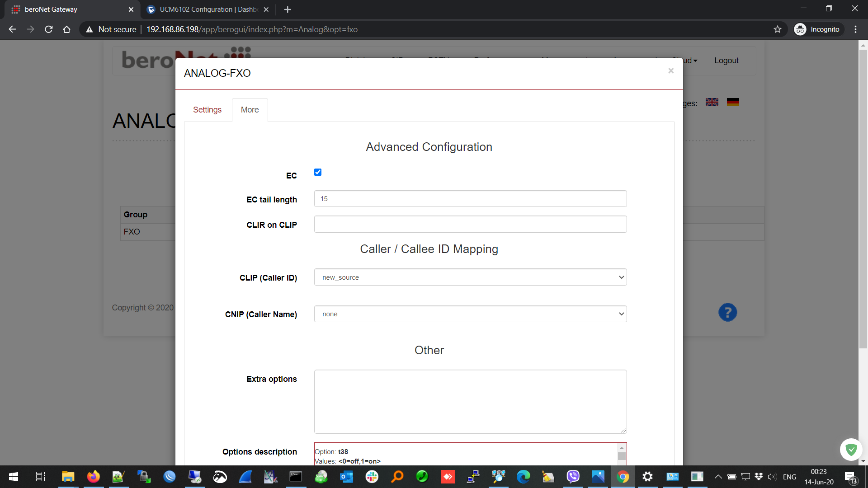Uncheck the EC checkbox

pos(318,172)
